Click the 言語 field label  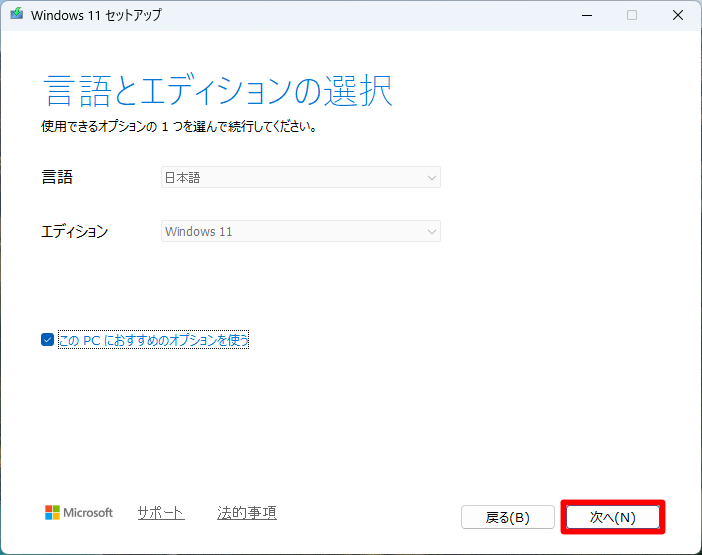coord(57,177)
